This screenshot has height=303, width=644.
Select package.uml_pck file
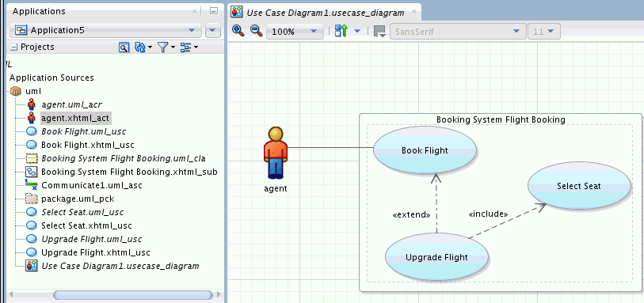(x=78, y=199)
